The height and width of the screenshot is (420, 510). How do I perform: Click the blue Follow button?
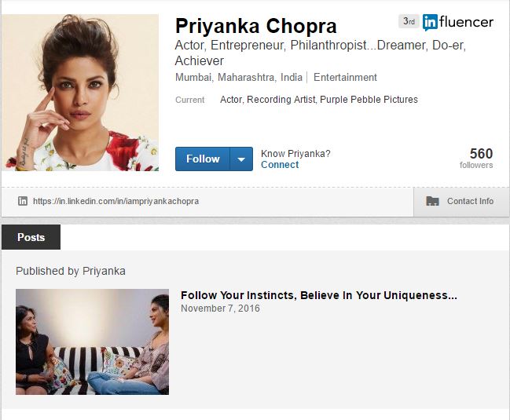203,159
